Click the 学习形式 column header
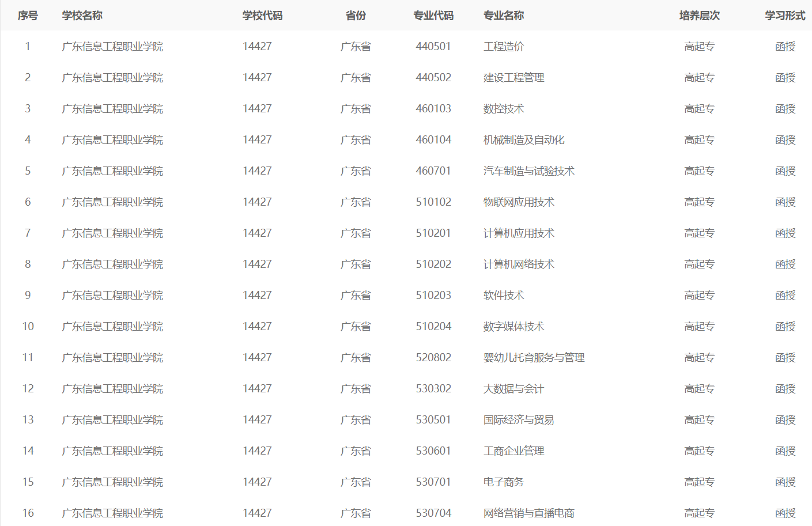Screen dimensions: 812x526 [x=785, y=16]
